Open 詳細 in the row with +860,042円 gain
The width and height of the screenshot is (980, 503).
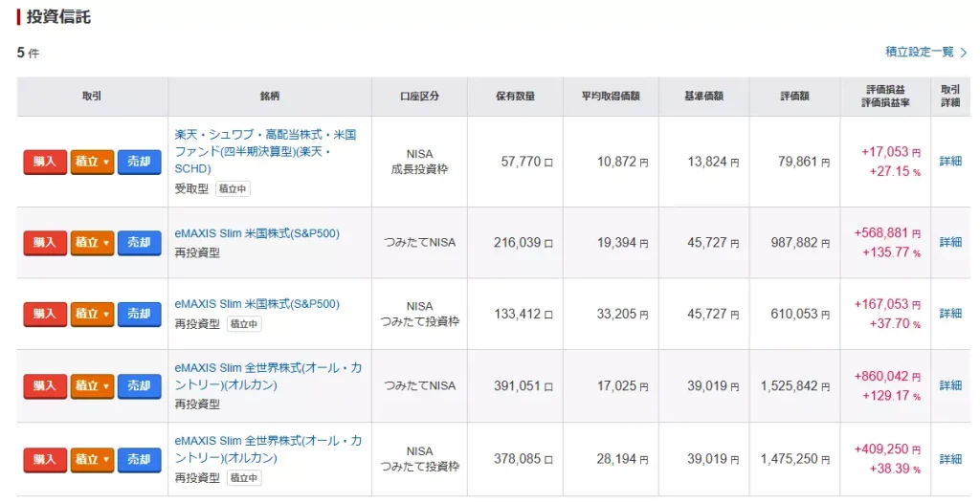coord(950,385)
